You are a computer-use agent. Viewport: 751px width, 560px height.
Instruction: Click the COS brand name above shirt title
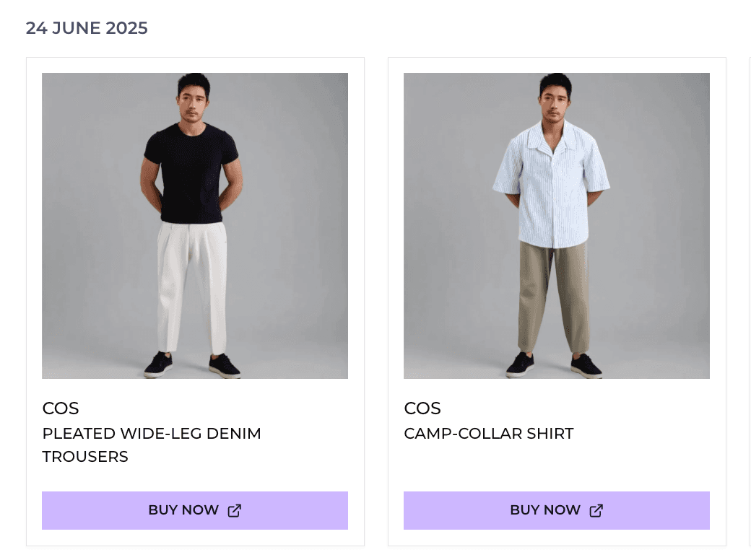tap(422, 408)
